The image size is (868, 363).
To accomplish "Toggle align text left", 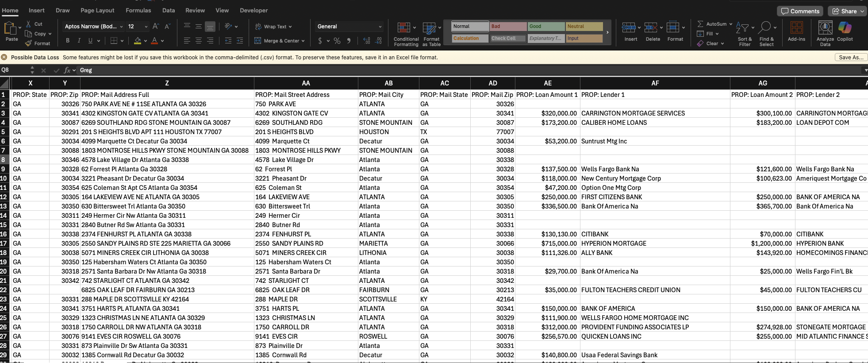I will click(187, 41).
